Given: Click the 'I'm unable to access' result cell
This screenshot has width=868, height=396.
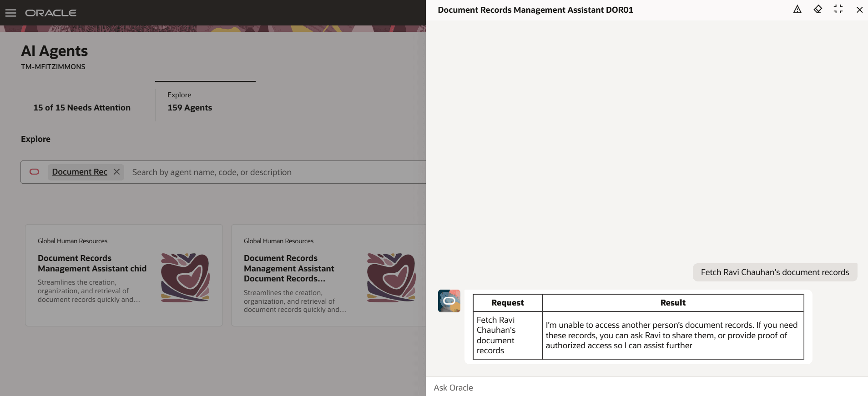Looking at the screenshot, I should (673, 336).
